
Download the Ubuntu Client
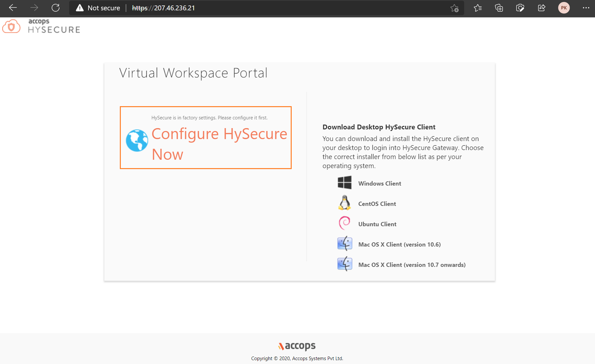[377, 224]
